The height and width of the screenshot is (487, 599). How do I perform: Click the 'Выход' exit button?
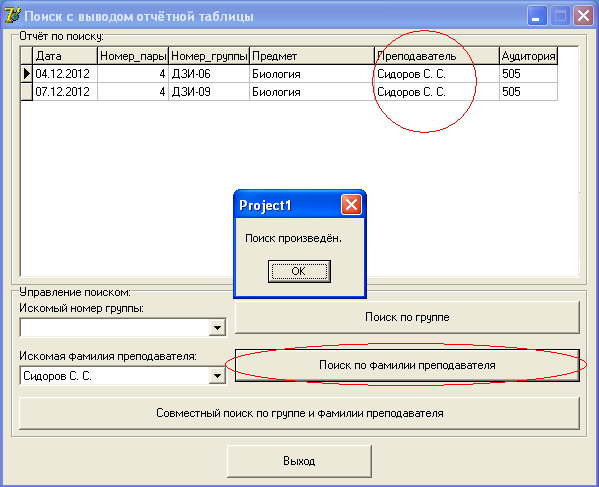click(299, 461)
